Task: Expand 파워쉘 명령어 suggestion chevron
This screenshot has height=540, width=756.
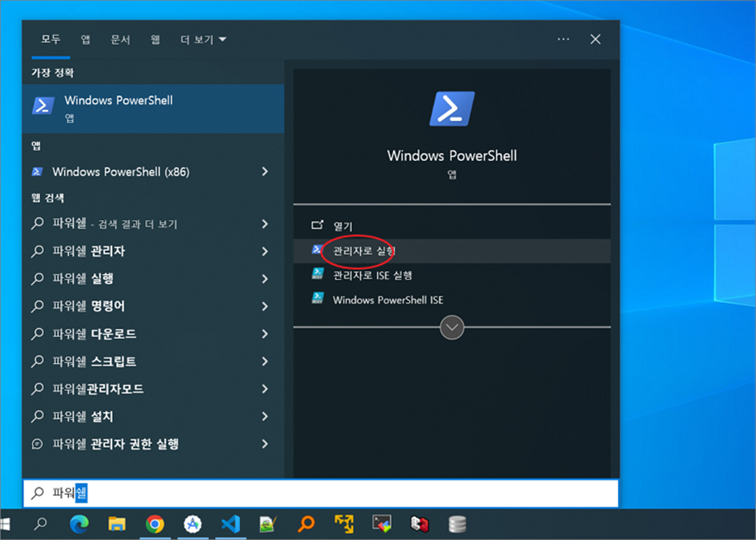Action: 265,306
